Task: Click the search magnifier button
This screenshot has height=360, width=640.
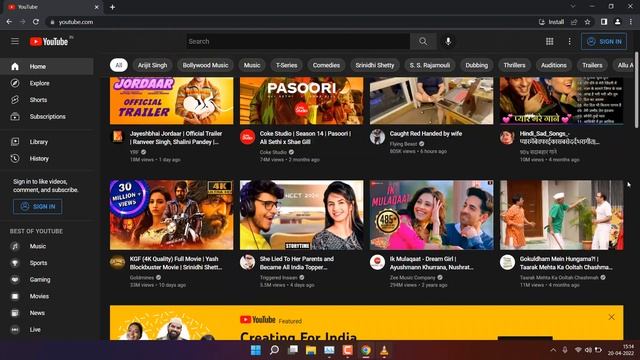Action: pyautogui.click(x=423, y=41)
